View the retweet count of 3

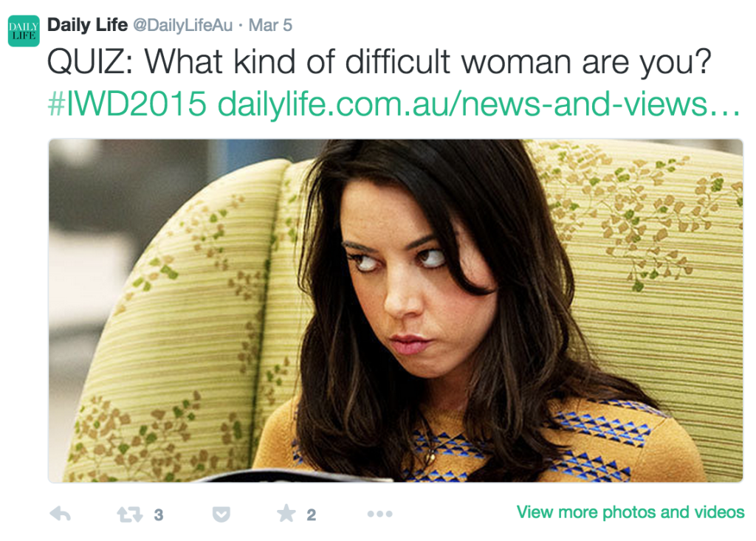159,515
